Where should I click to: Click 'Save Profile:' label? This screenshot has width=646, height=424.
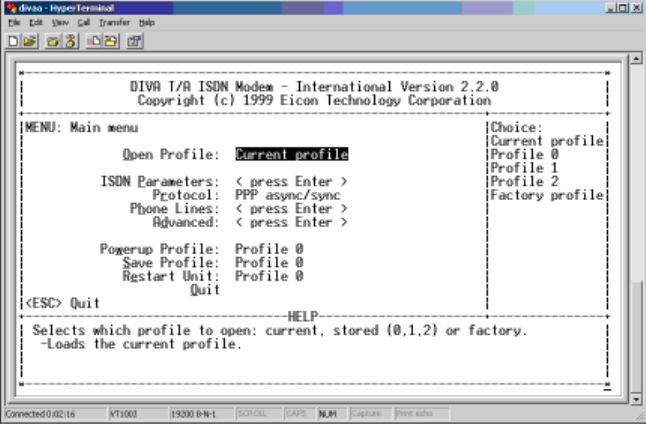point(171,262)
